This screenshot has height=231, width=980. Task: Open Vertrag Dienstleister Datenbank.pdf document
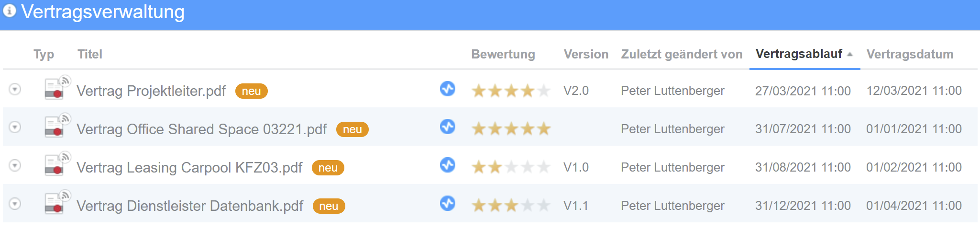coord(190,206)
